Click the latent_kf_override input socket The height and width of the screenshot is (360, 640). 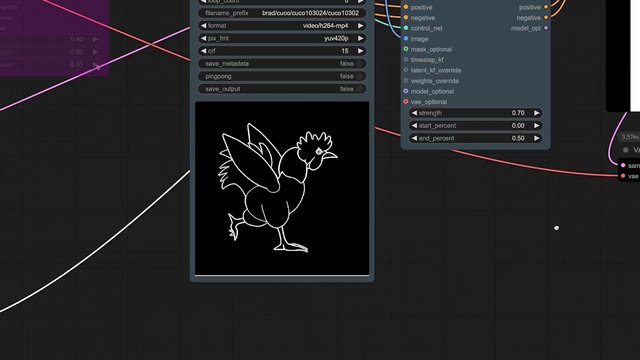click(x=406, y=70)
